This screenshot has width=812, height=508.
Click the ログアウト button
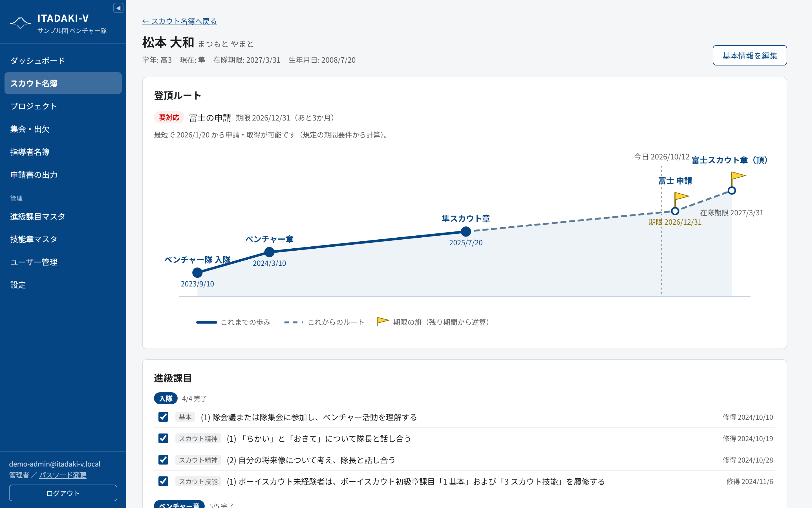click(x=63, y=493)
